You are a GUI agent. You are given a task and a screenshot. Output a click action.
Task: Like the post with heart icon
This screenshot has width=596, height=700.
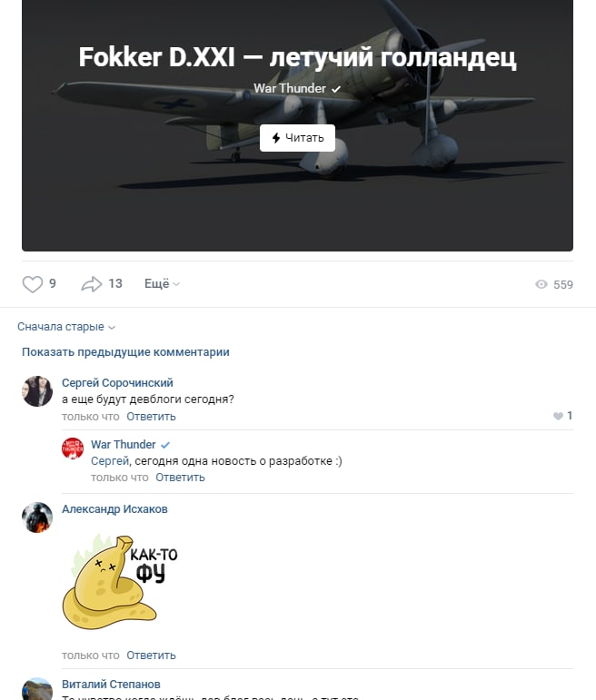(x=33, y=284)
